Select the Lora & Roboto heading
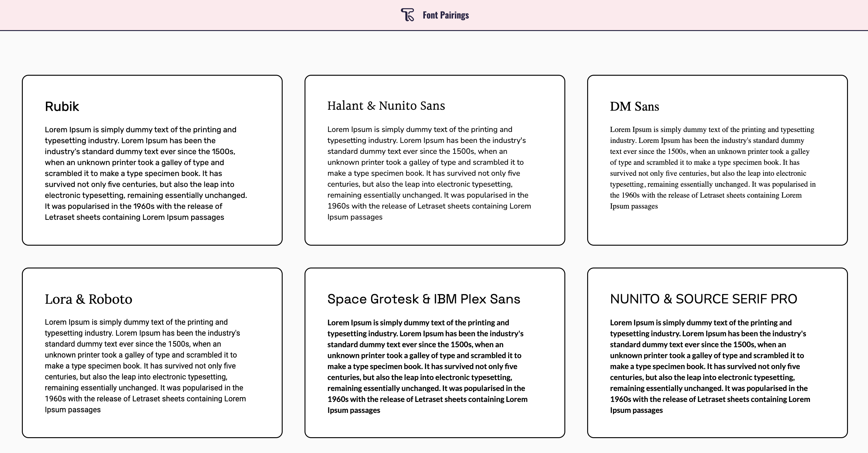This screenshot has height=453, width=868. click(89, 299)
